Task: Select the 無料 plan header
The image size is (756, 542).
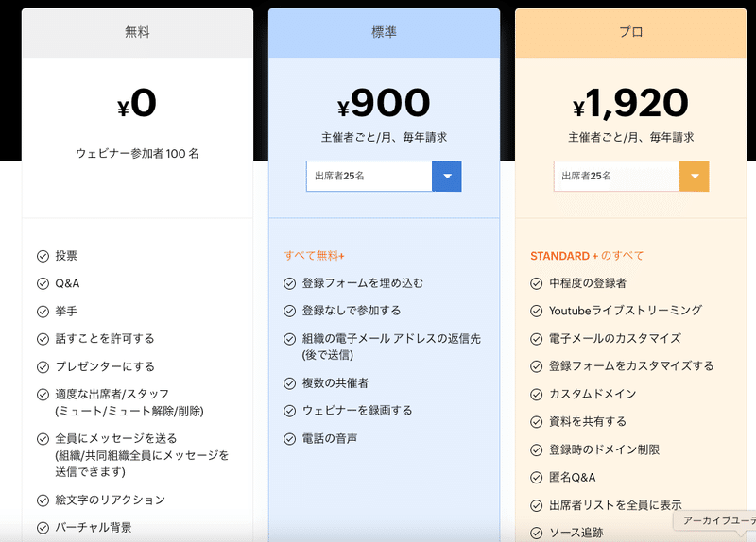Action: coord(137,33)
